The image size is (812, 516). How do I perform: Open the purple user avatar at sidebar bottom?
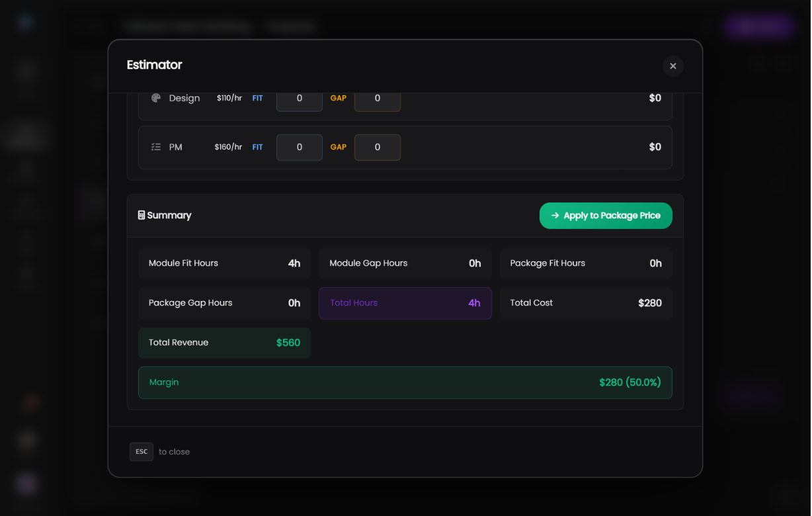click(26, 484)
